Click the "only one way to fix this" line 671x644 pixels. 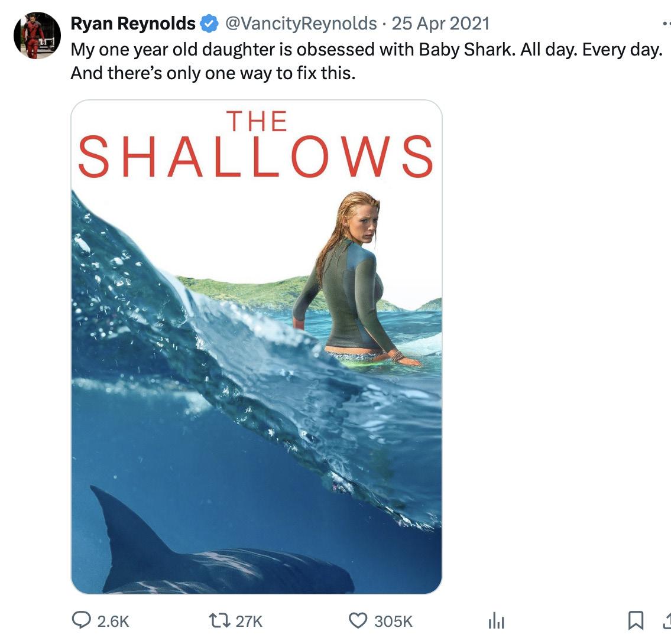[213, 73]
